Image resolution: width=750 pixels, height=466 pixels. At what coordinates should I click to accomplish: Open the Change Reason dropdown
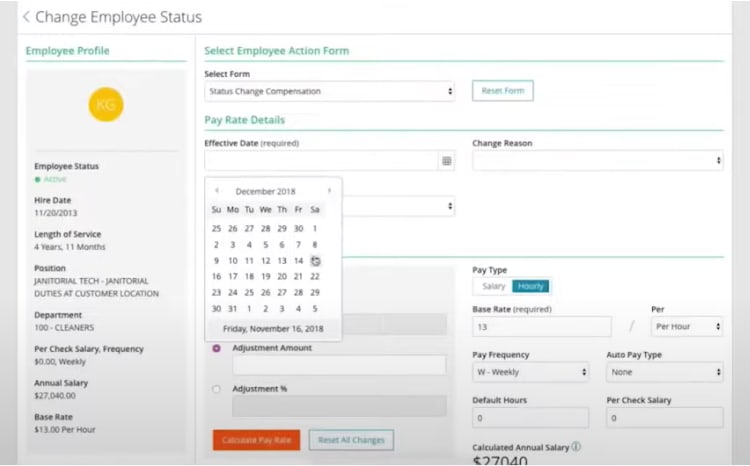tap(597, 160)
